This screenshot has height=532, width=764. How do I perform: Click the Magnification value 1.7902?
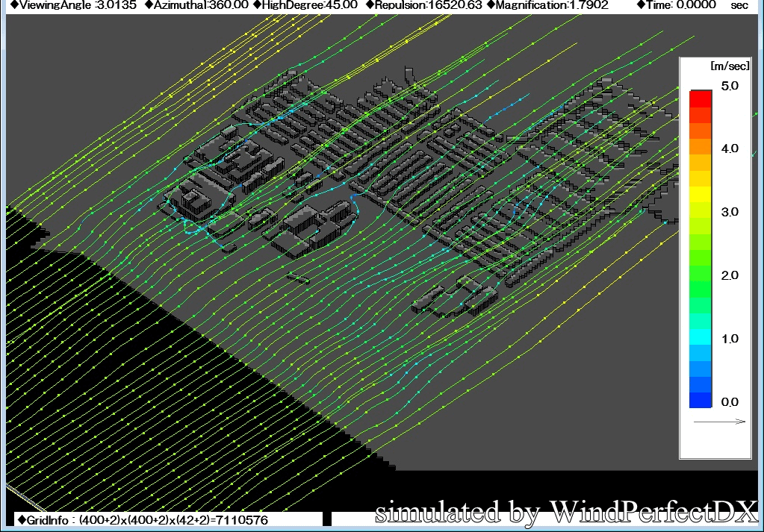(x=588, y=5)
